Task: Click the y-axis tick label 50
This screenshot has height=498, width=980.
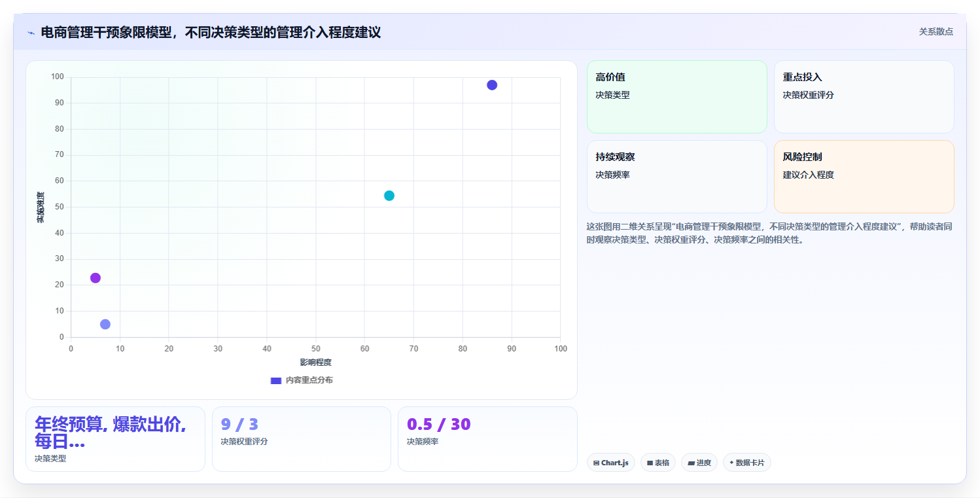Action: pyautogui.click(x=59, y=207)
